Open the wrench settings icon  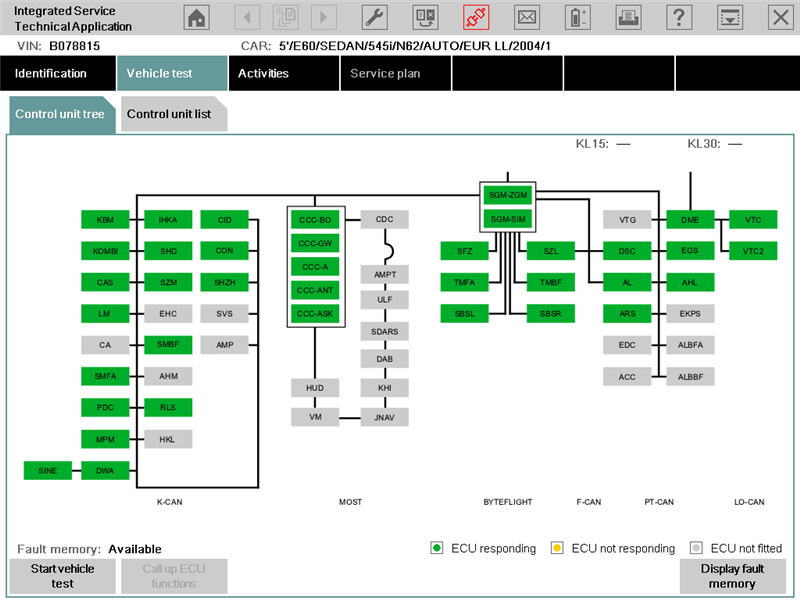[374, 18]
